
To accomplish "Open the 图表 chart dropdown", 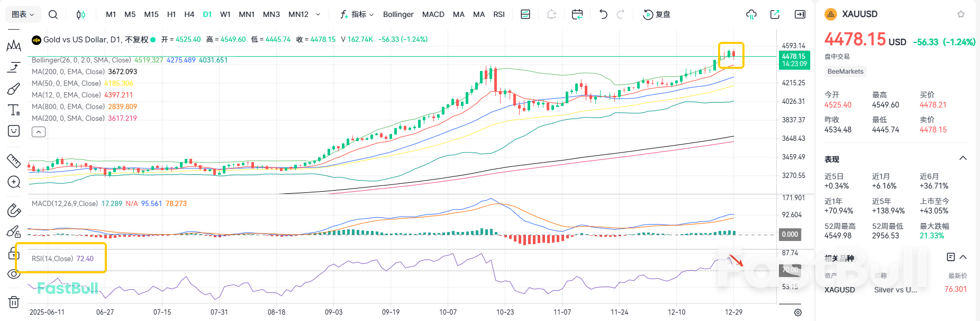I will (23, 14).
